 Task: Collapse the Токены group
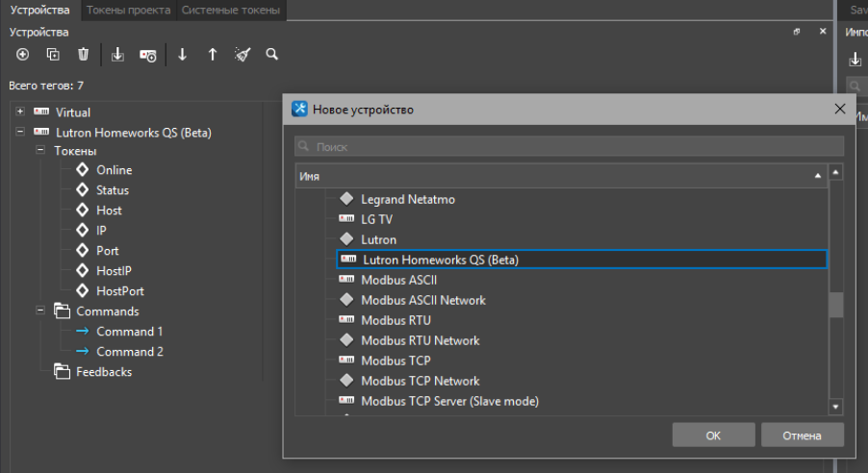[40, 151]
